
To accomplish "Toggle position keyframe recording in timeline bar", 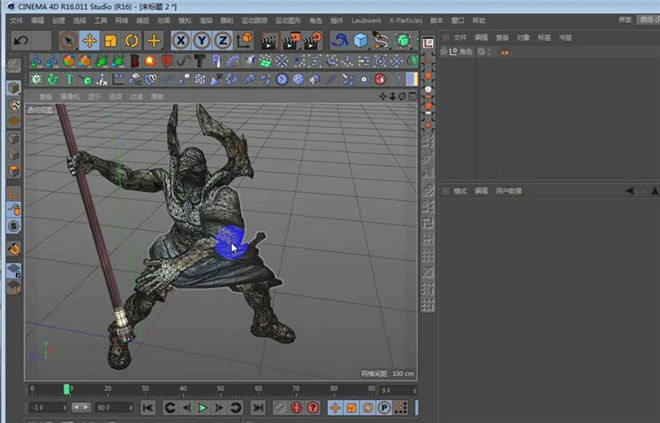I will 335,407.
